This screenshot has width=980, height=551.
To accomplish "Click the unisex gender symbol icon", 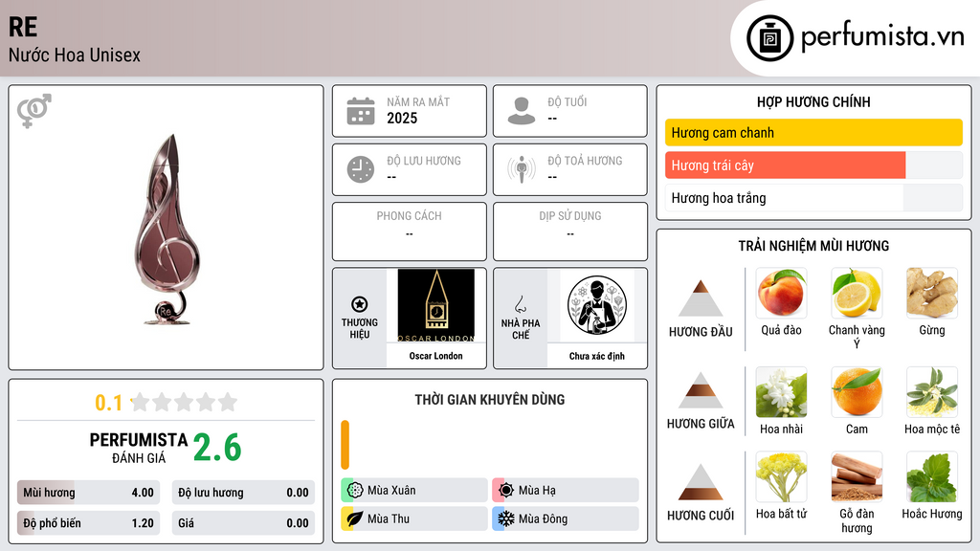I will pos(34,111).
